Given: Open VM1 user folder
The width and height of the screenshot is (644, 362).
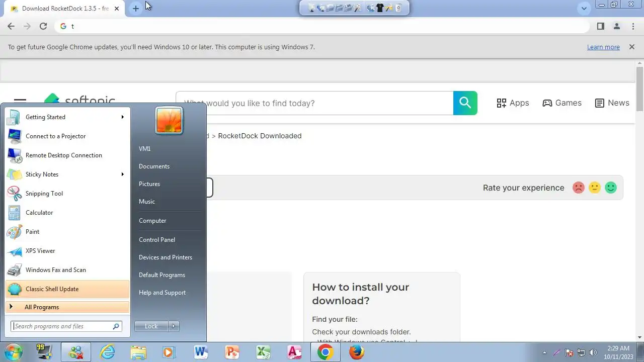Looking at the screenshot, I should pyautogui.click(x=144, y=149).
